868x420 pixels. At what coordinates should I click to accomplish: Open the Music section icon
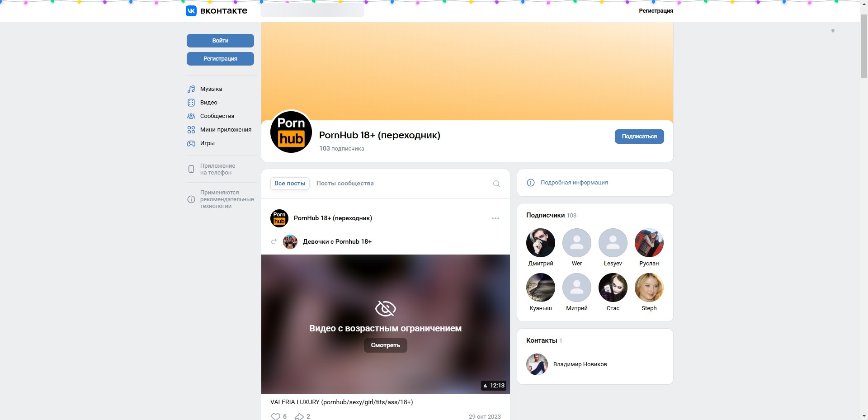click(191, 89)
